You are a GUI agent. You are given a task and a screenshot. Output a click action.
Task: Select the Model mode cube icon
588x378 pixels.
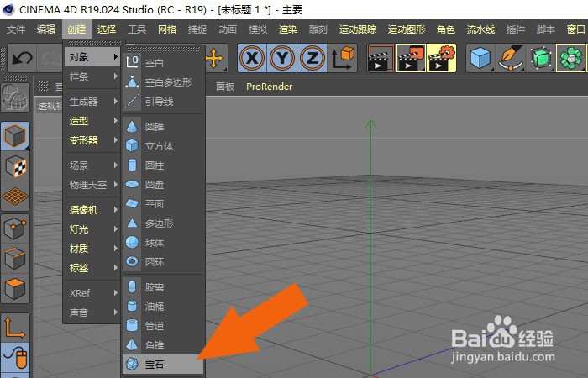click(x=15, y=136)
